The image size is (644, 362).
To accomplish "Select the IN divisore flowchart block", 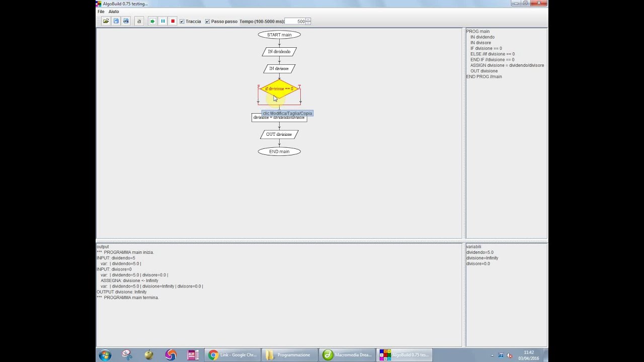I will click(x=279, y=68).
